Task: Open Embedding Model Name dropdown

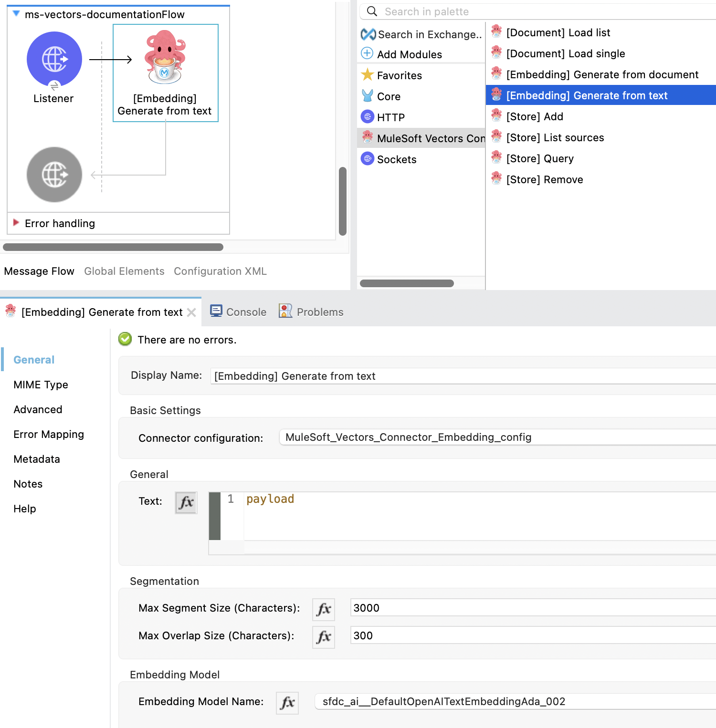Action: pos(516,701)
